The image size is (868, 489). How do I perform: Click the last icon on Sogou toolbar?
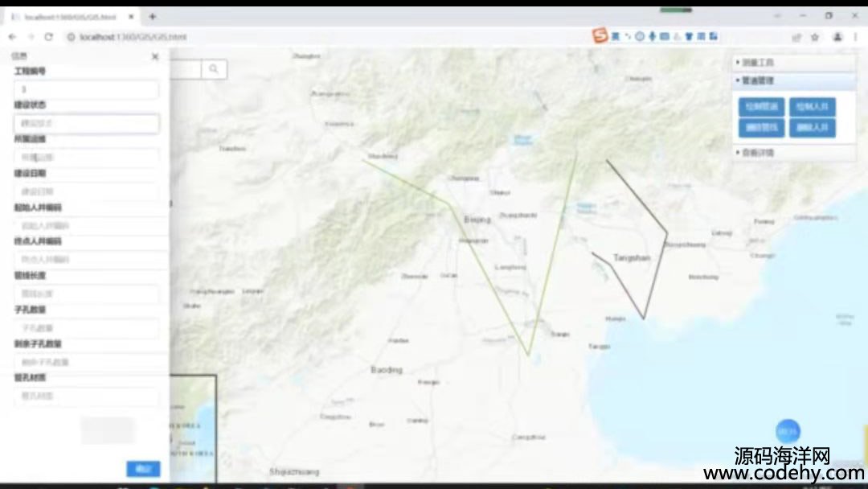pyautogui.click(x=714, y=36)
